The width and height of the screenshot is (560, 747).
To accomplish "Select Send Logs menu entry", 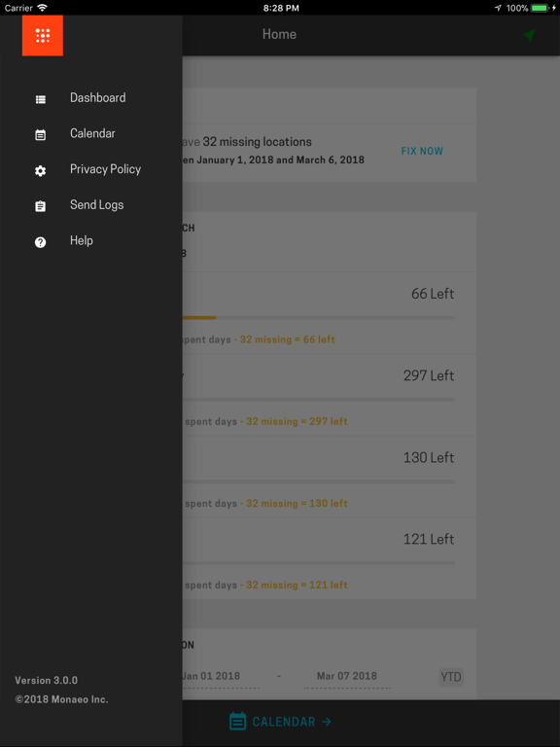I will (x=91, y=205).
